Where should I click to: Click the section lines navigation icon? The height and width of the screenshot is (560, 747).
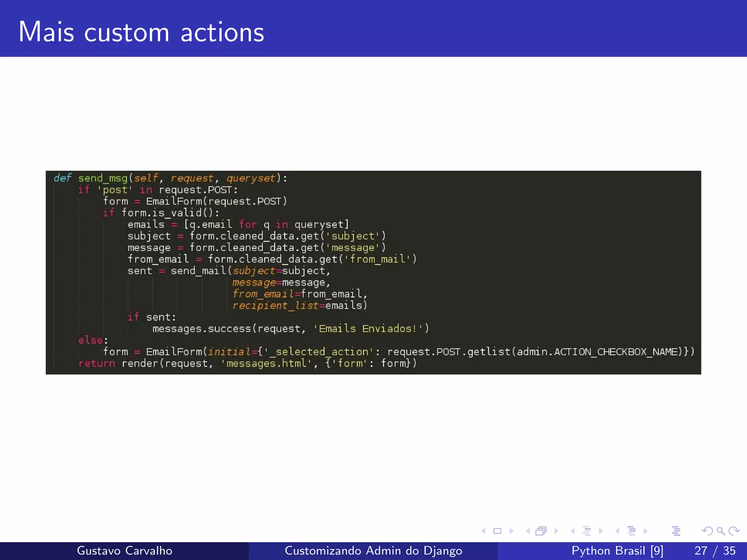tap(632, 531)
